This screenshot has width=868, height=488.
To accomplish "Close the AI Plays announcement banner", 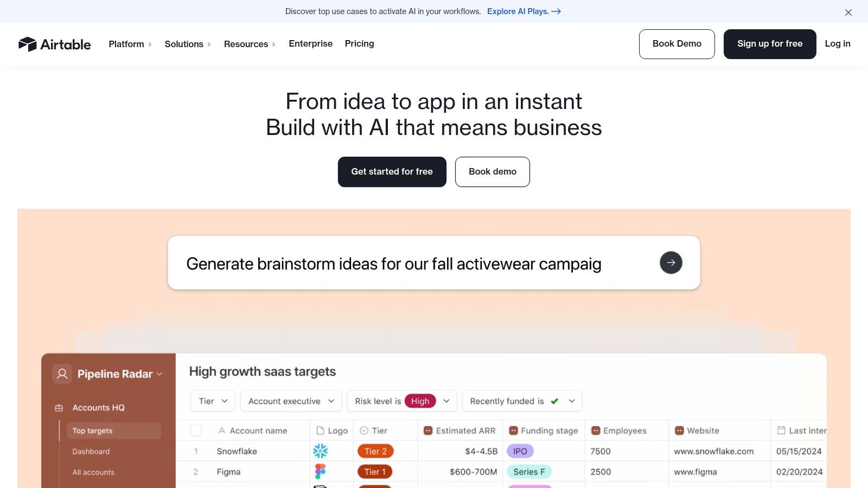I will pyautogui.click(x=848, y=12).
